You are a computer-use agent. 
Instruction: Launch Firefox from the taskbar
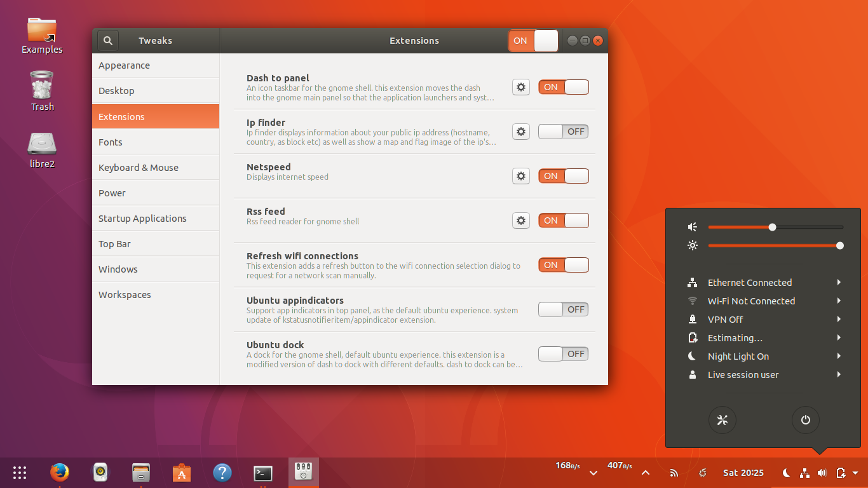coord(60,473)
